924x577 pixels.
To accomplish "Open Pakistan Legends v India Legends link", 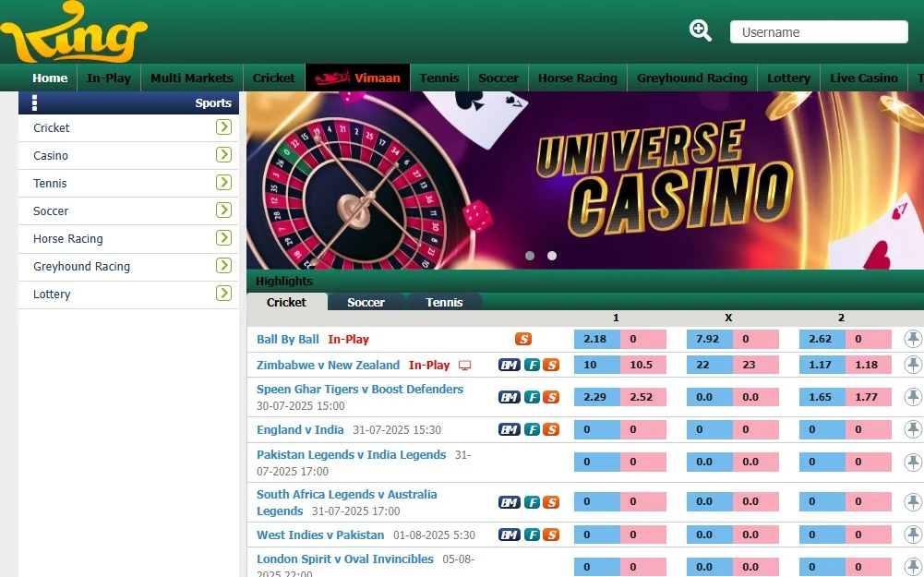I will pos(351,454).
